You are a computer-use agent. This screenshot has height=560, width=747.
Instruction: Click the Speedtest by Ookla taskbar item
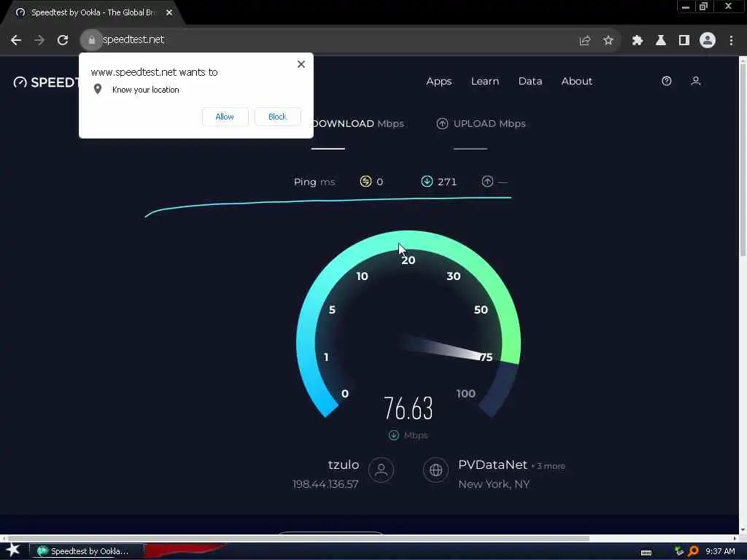pyautogui.click(x=87, y=551)
